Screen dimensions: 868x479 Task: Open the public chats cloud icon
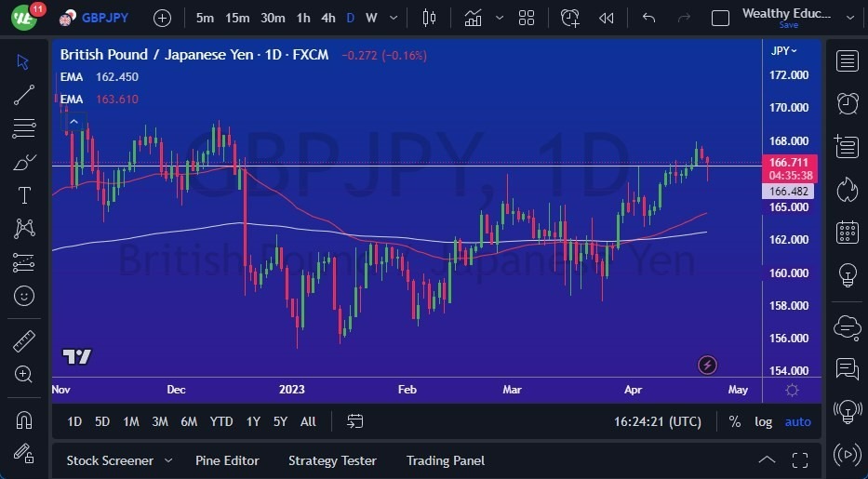[848, 326]
